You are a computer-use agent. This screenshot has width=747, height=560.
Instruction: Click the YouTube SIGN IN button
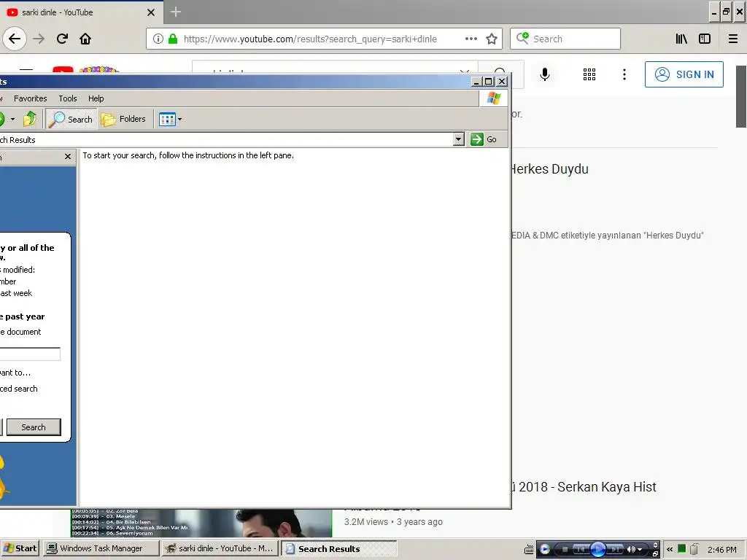(684, 74)
